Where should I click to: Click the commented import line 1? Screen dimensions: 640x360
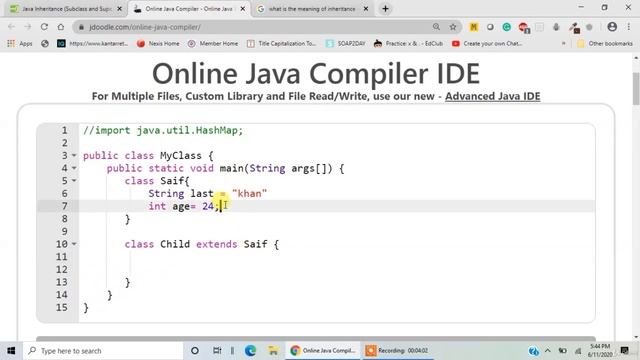click(163, 131)
